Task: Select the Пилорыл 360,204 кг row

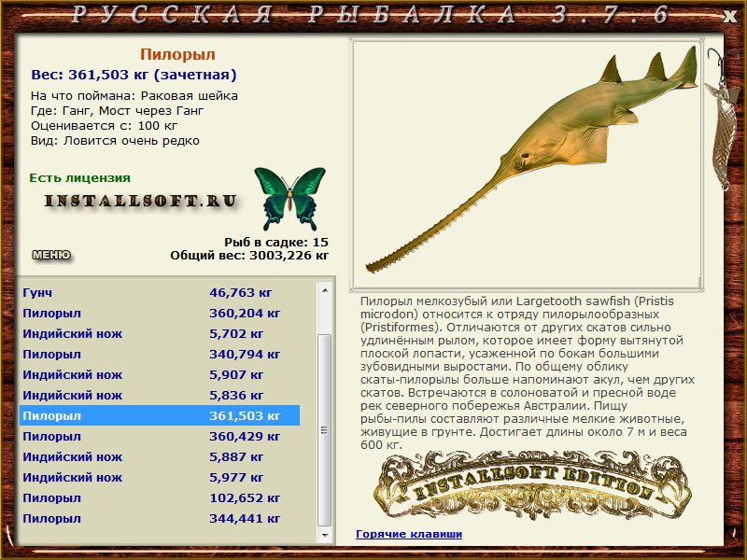Action: pyautogui.click(x=160, y=313)
